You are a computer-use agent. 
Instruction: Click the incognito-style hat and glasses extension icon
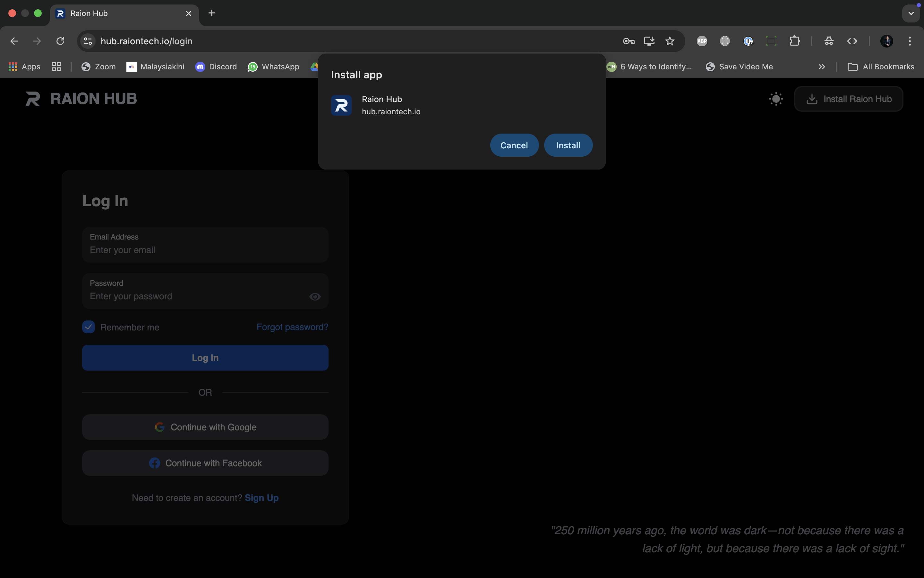point(829,41)
